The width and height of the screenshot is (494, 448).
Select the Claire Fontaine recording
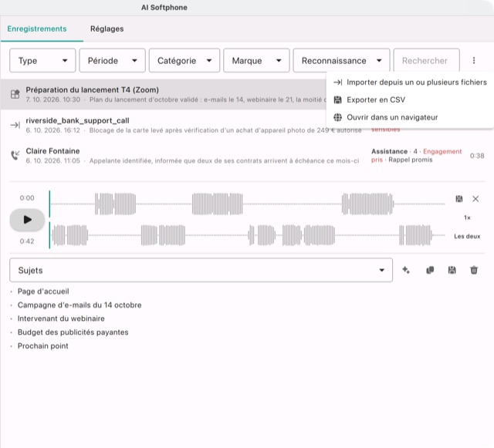[x=247, y=156]
